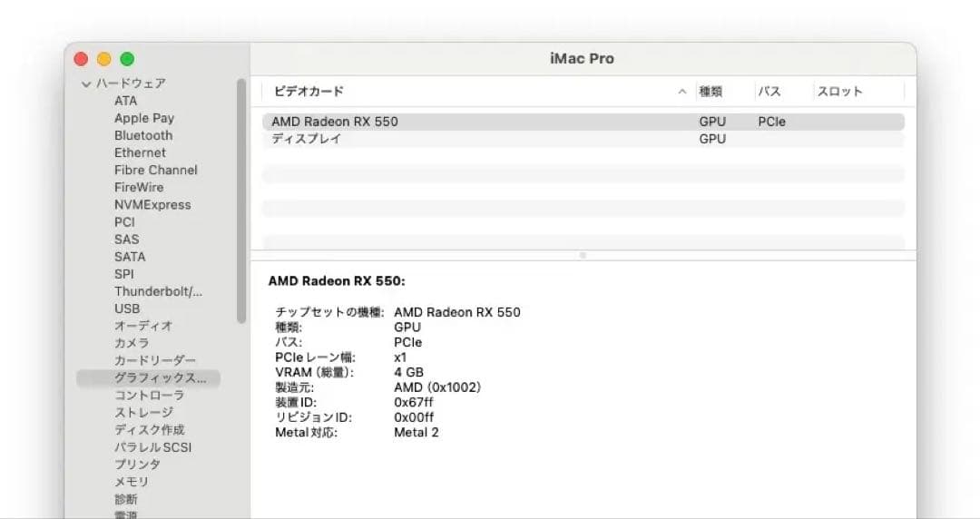Click the iMac Pro window title
The width and height of the screenshot is (980, 519).
pyautogui.click(x=582, y=59)
